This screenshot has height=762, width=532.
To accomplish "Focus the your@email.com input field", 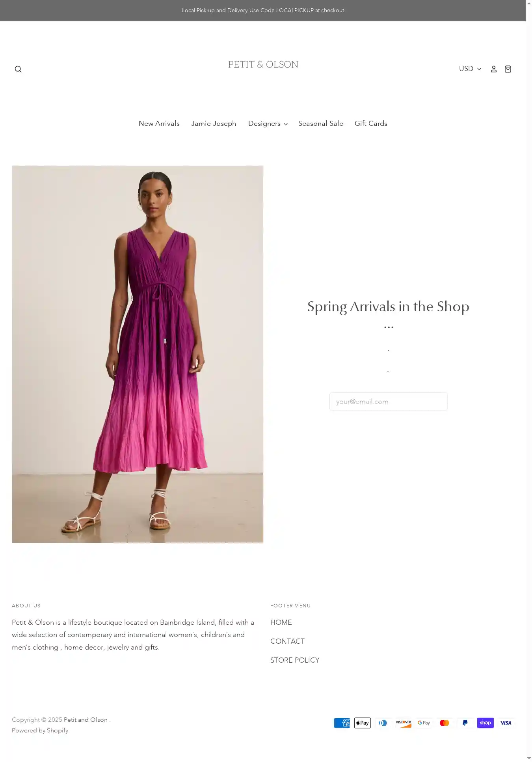I will coord(389,402).
